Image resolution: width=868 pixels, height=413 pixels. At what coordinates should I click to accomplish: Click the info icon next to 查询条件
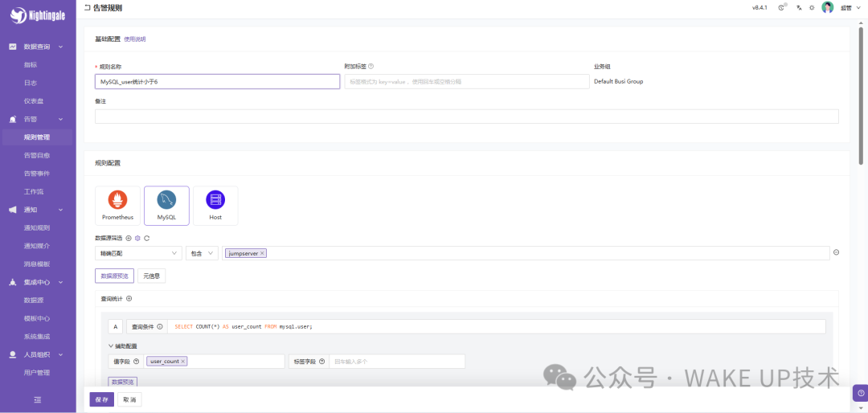159,327
